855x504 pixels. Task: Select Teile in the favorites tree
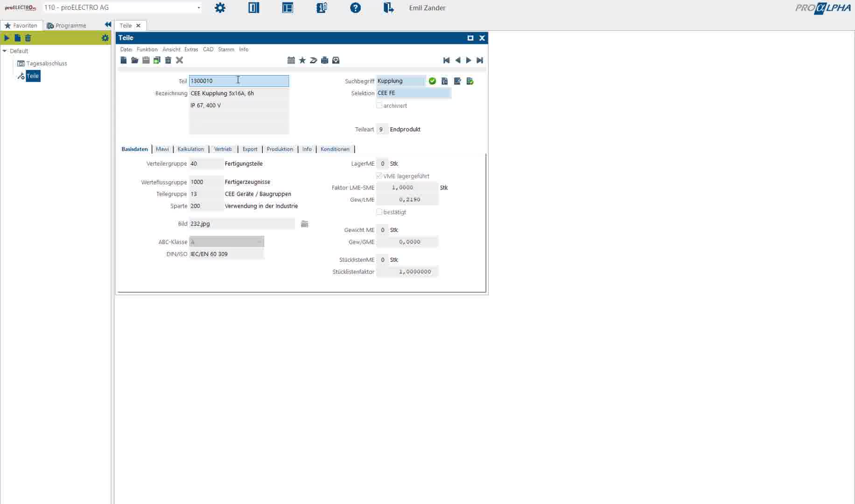(x=33, y=76)
